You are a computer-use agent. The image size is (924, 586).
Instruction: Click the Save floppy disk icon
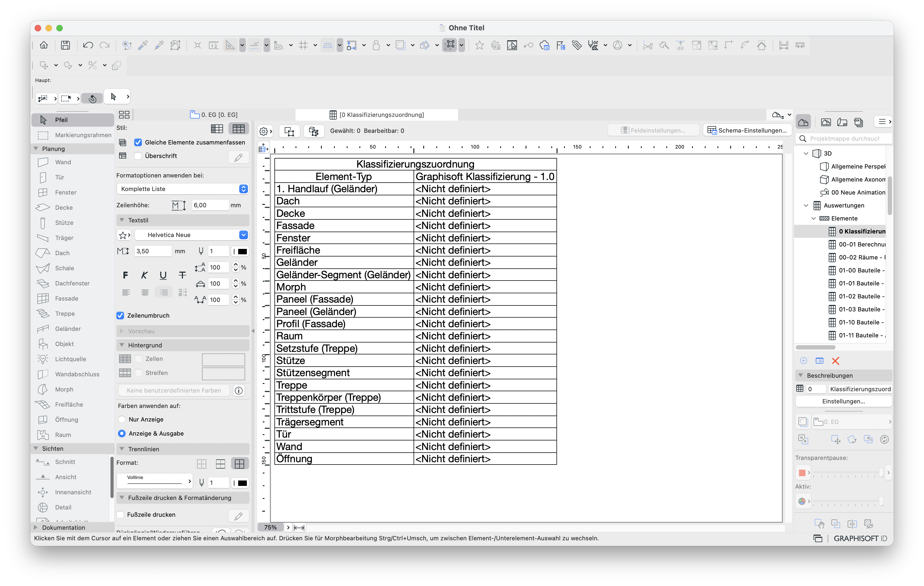[x=65, y=45]
